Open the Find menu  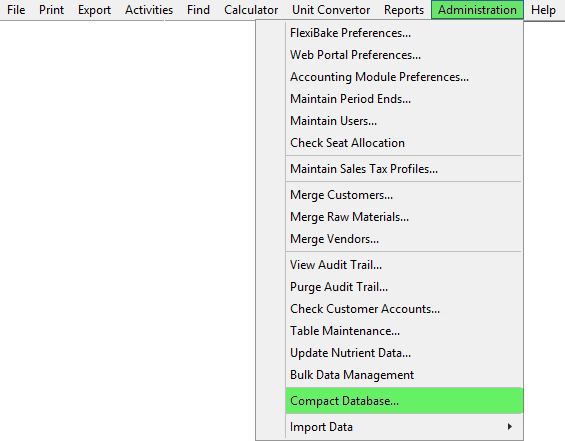198,10
